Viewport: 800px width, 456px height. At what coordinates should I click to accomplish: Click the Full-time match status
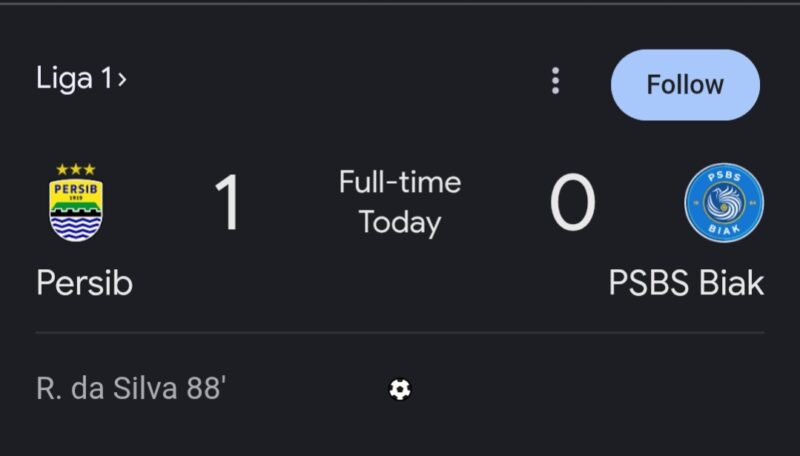pos(400,183)
